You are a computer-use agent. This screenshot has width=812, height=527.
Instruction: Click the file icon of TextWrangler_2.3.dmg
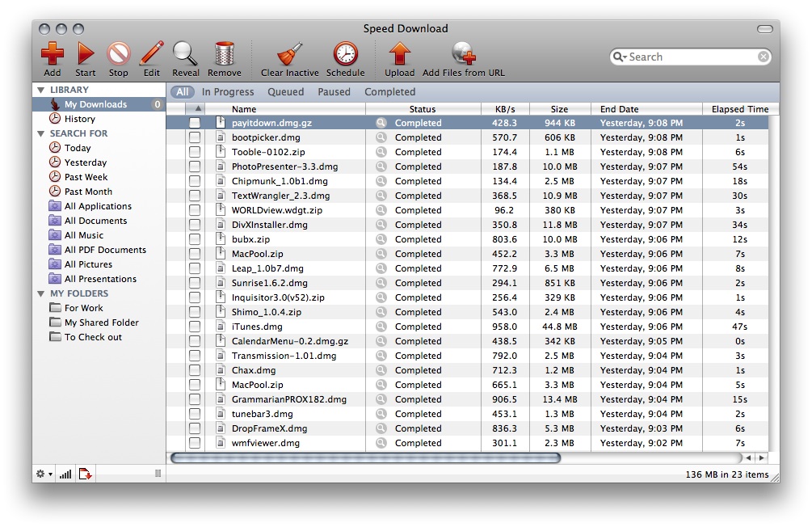(221, 196)
